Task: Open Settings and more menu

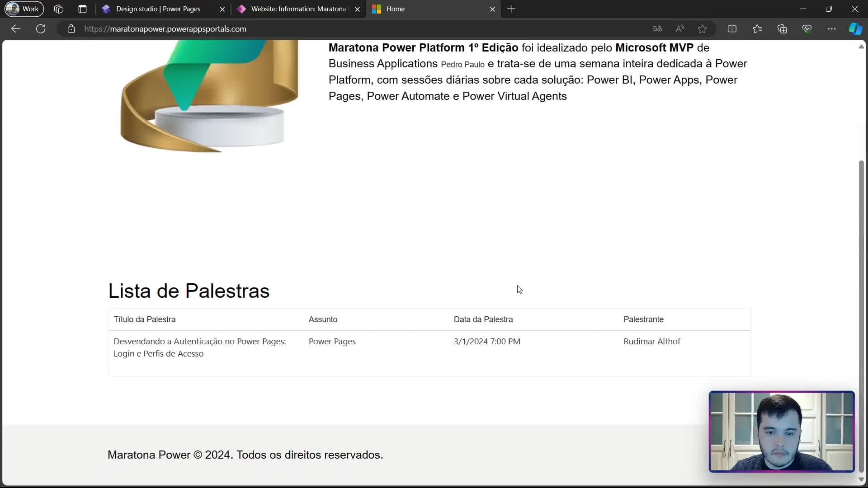Action: pyautogui.click(x=832, y=28)
